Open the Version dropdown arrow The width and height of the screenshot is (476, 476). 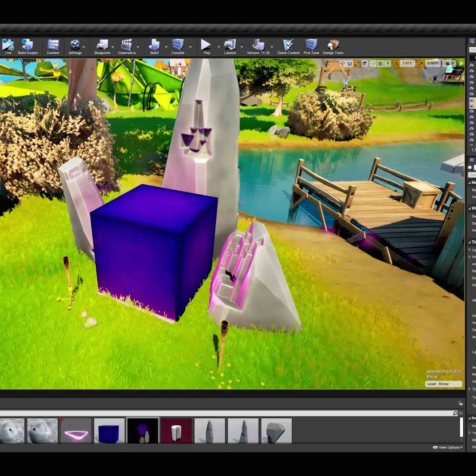[x=272, y=47]
